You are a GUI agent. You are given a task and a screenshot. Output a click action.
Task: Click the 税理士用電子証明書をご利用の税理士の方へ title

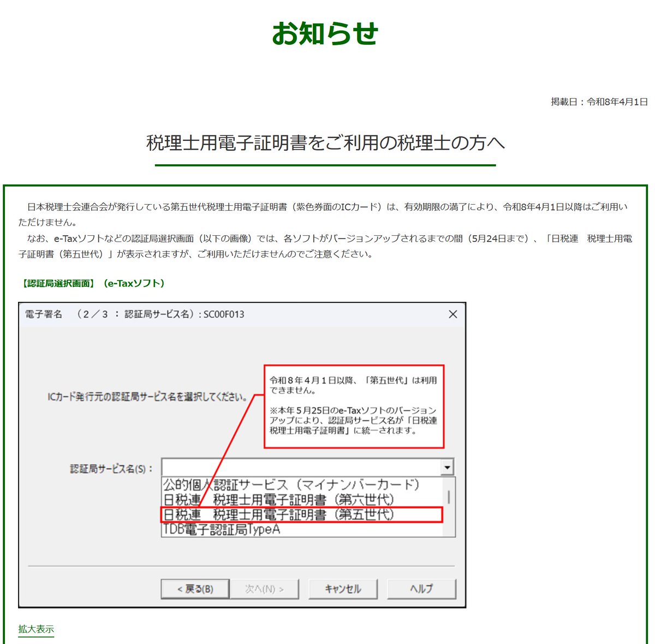pos(325,143)
